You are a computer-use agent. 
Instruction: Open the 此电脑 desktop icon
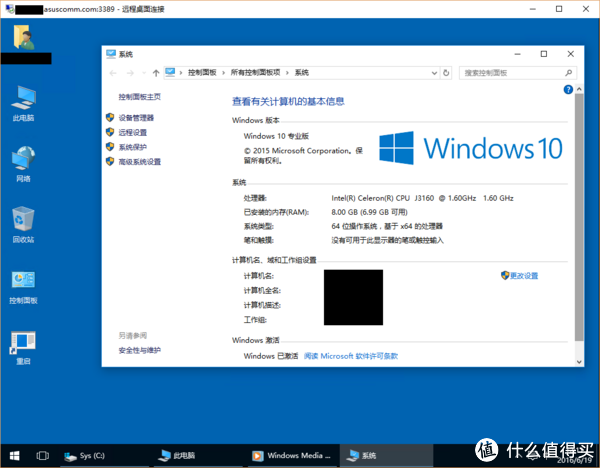click(x=23, y=103)
